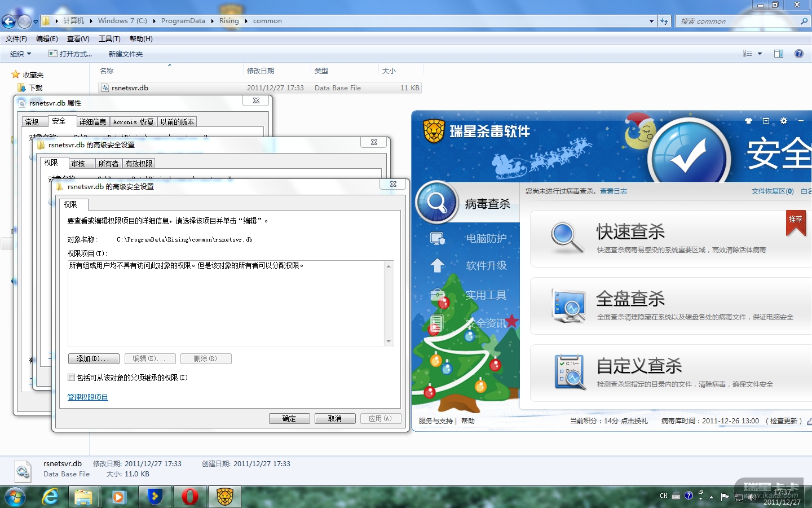
Task: Open the blue shield app on the taskbar
Action: click(x=155, y=497)
